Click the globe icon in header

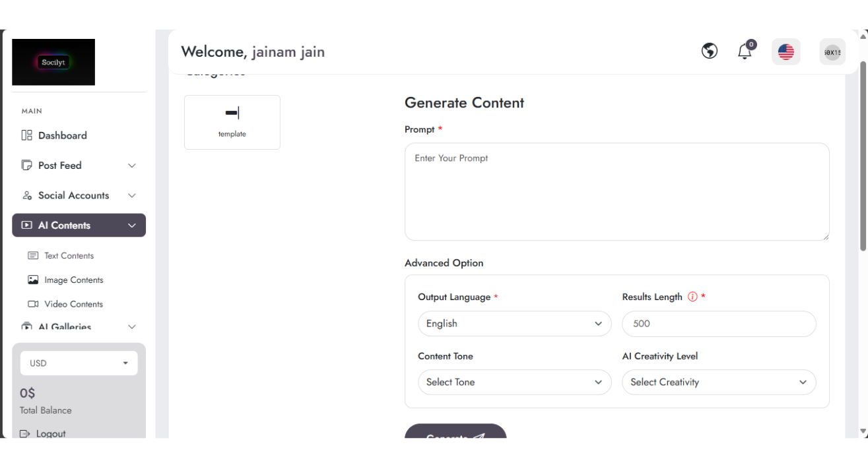(710, 51)
